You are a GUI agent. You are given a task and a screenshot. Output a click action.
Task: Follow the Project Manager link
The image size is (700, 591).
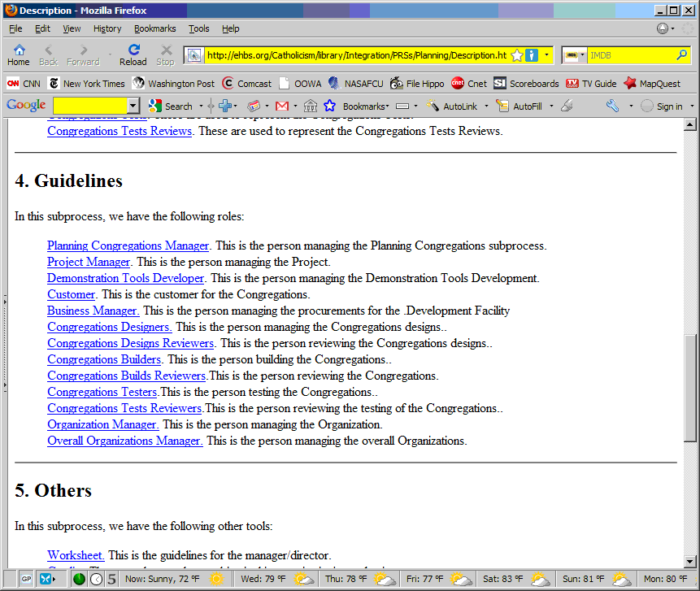89,262
